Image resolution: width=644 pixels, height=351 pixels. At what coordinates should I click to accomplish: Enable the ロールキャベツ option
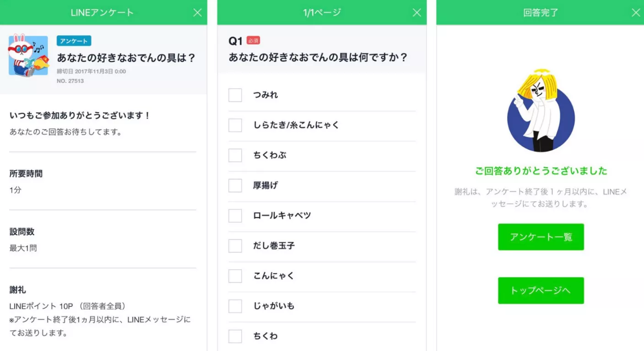coord(235,216)
